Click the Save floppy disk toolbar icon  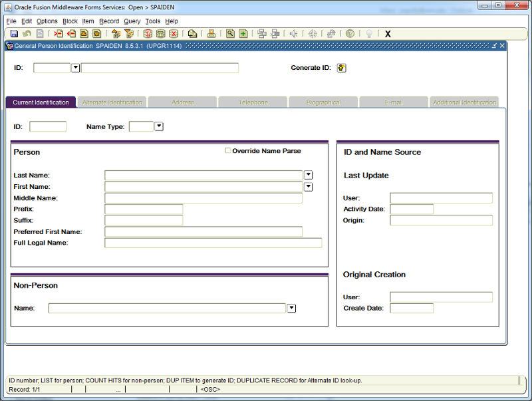(x=14, y=34)
